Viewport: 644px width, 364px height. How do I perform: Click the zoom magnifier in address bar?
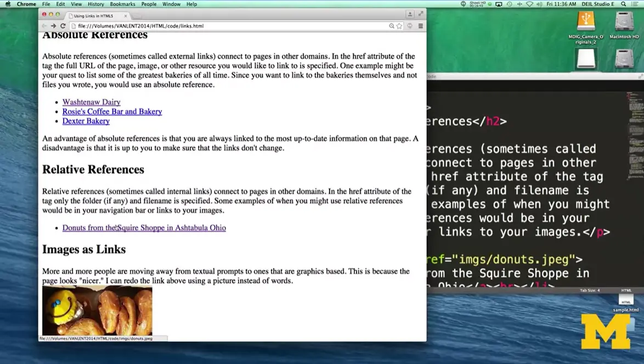(391, 26)
